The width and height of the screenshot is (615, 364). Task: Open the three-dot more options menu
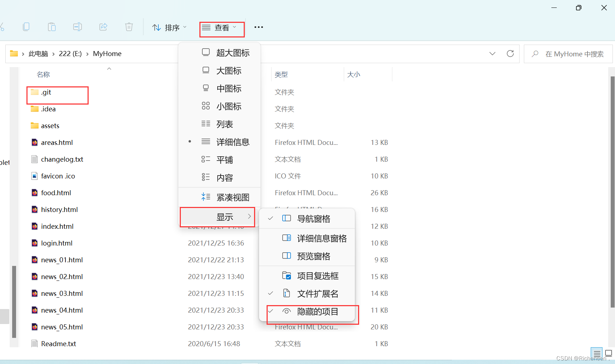(x=259, y=27)
